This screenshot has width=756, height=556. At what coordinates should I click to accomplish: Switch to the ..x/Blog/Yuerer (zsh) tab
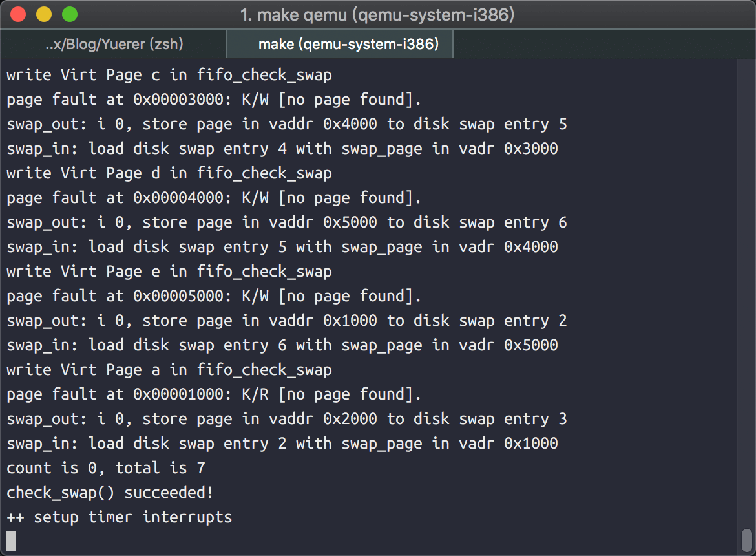pyautogui.click(x=114, y=45)
